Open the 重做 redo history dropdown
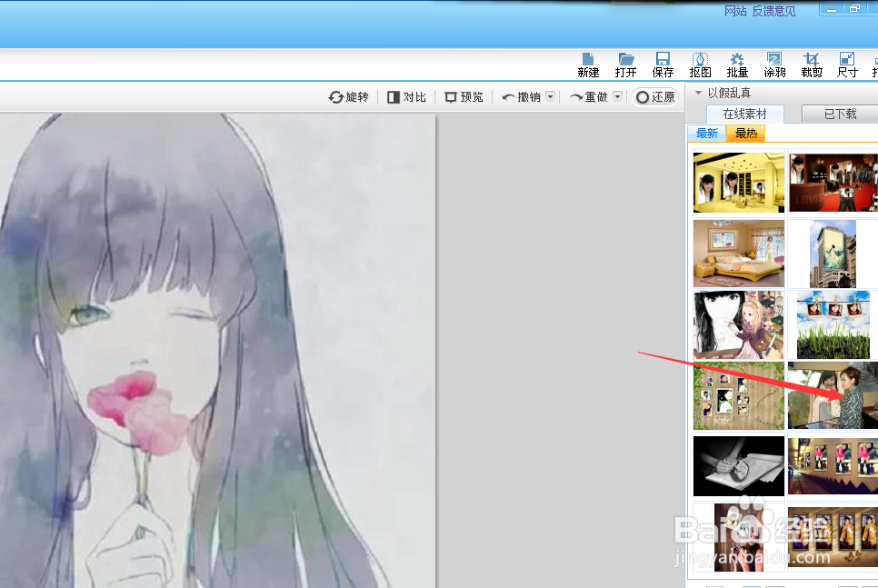The width and height of the screenshot is (878, 588). click(618, 96)
